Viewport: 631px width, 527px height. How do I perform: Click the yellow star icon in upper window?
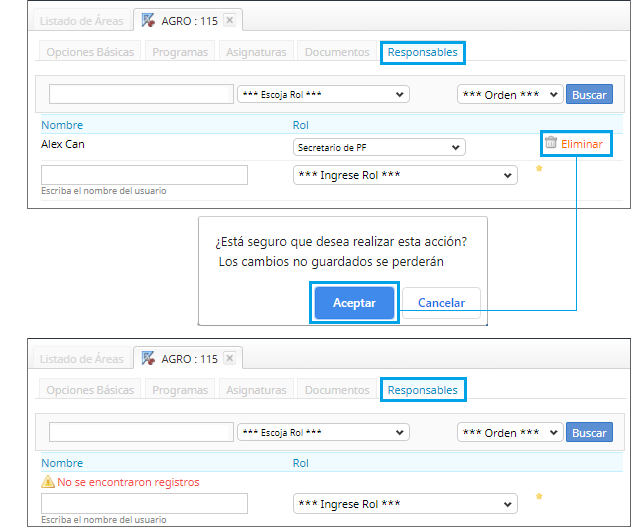pos(539,168)
